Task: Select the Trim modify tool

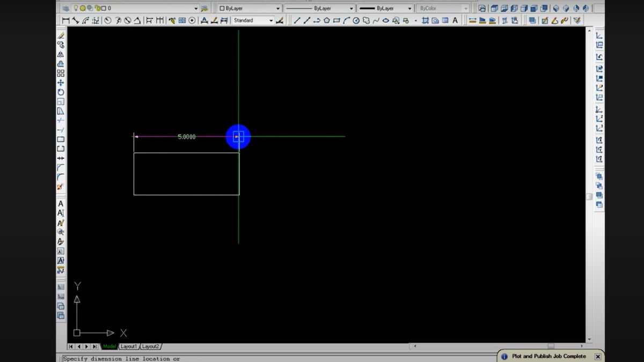Action: 61,121
